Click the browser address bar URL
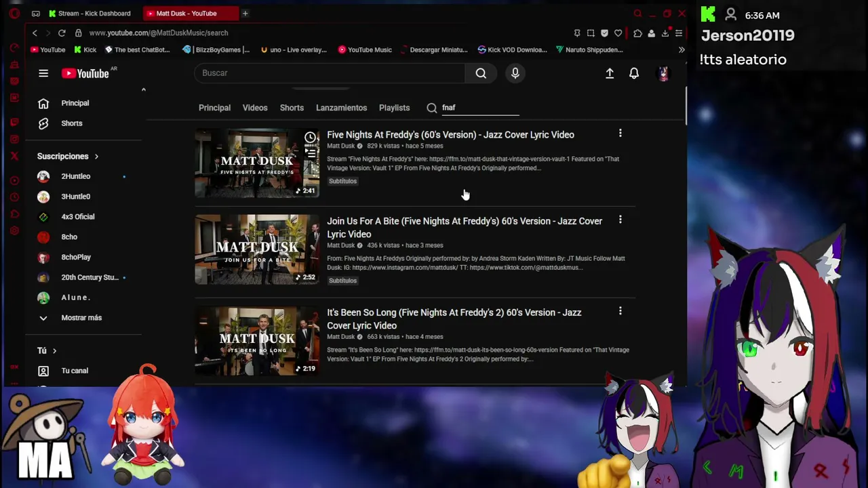Viewport: 868px width, 488px height. tap(159, 33)
